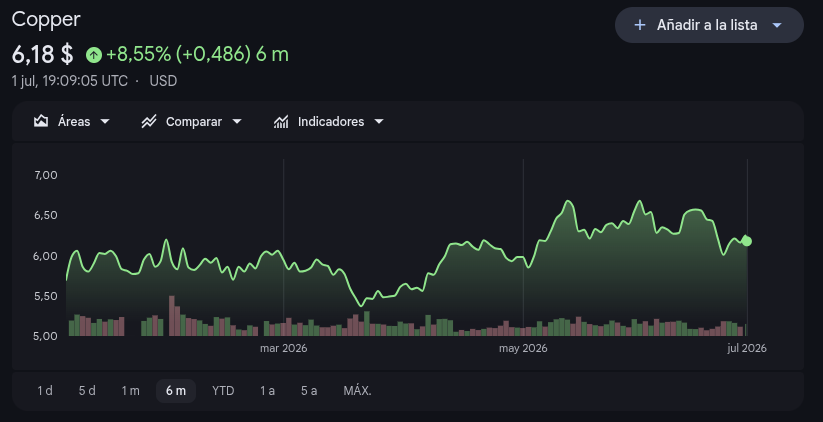The image size is (823, 422).
Task: Open the Comparar dropdown arrow
Action: tap(237, 121)
